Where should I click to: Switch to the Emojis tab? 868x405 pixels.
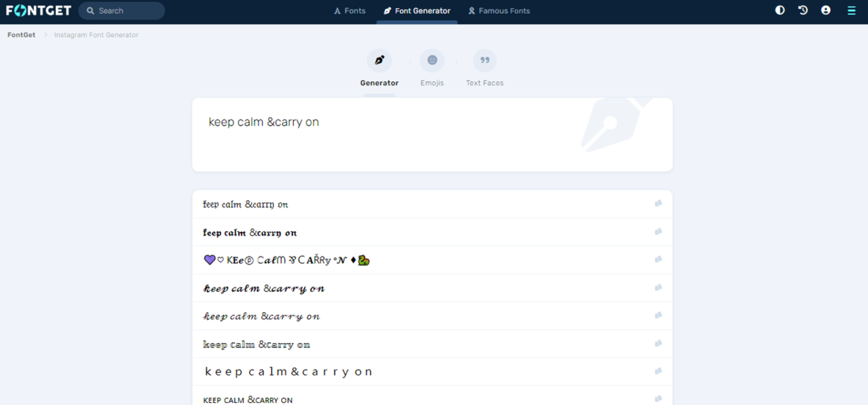432,68
